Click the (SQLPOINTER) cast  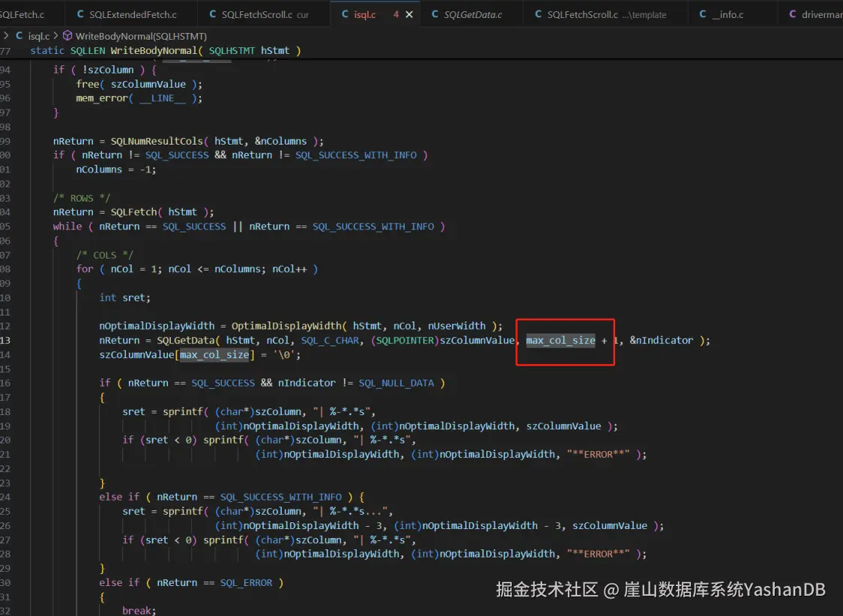coord(405,340)
